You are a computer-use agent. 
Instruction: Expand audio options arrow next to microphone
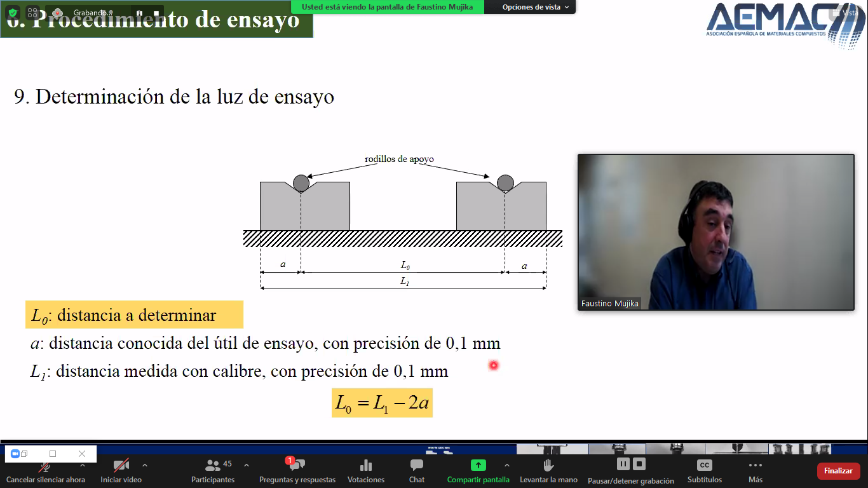coord(82,465)
